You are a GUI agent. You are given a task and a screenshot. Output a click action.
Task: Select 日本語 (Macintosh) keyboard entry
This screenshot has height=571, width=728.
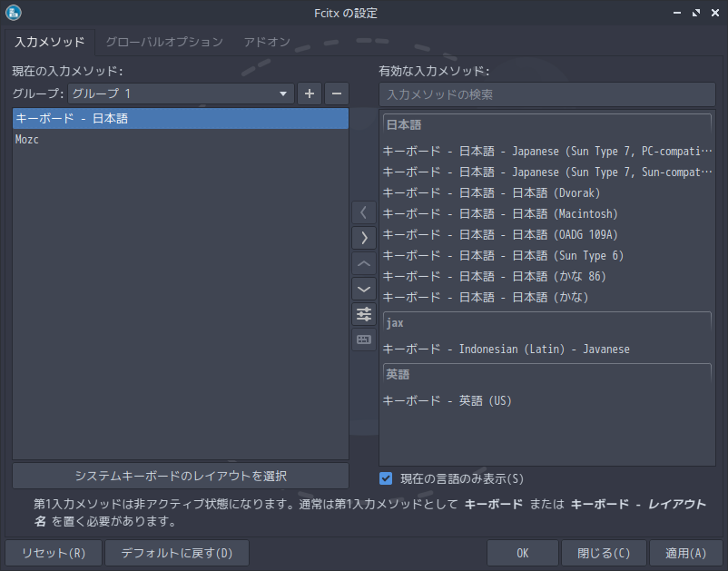coord(547,214)
